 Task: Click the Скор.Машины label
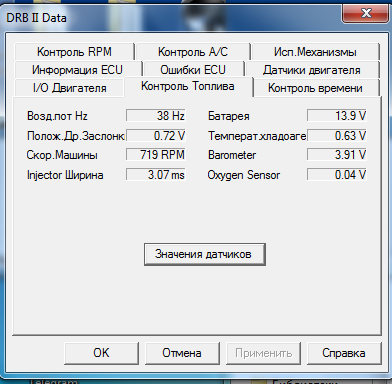[62, 155]
